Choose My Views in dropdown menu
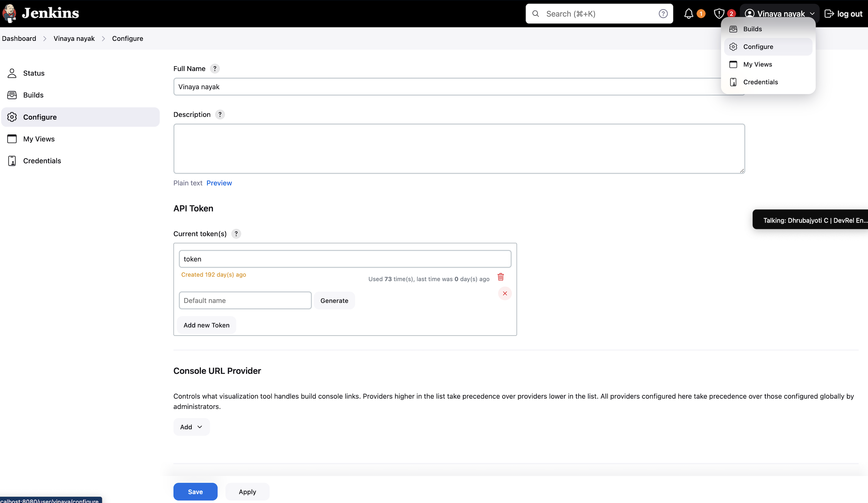This screenshot has width=868, height=503. pos(757,64)
